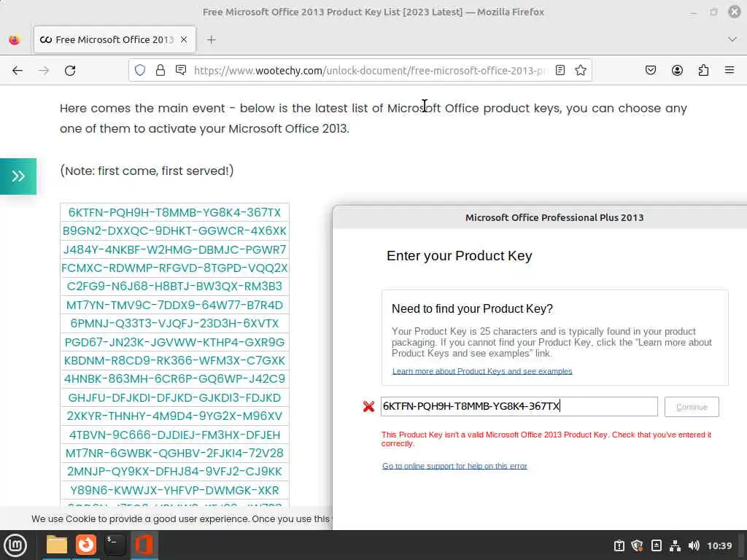Click the Office dialog title bar
Screen dimensions: 747x560
point(540,217)
